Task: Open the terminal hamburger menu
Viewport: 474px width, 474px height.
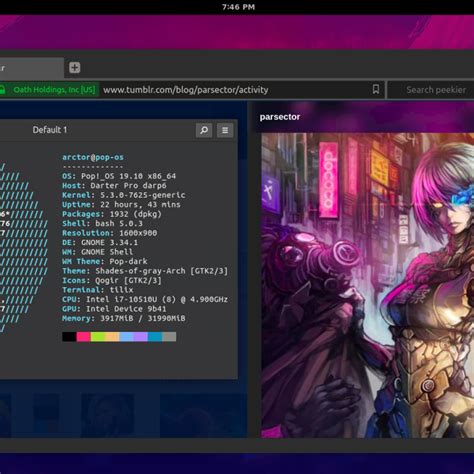Action: (x=225, y=130)
